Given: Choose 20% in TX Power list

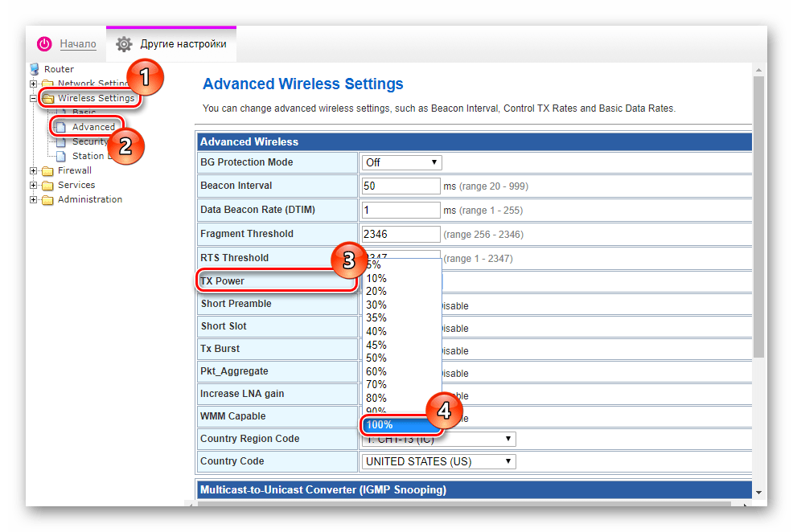Looking at the screenshot, I should coord(401,292).
